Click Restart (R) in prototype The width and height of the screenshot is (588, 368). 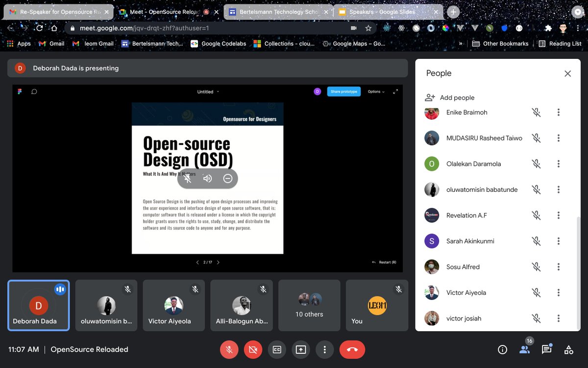pos(385,263)
